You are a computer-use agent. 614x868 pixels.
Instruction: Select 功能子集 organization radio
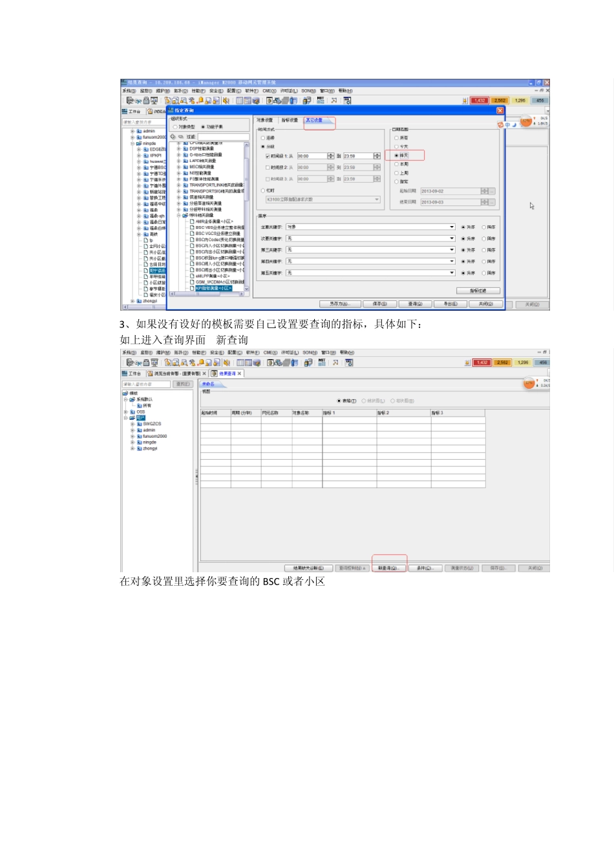(x=203, y=127)
